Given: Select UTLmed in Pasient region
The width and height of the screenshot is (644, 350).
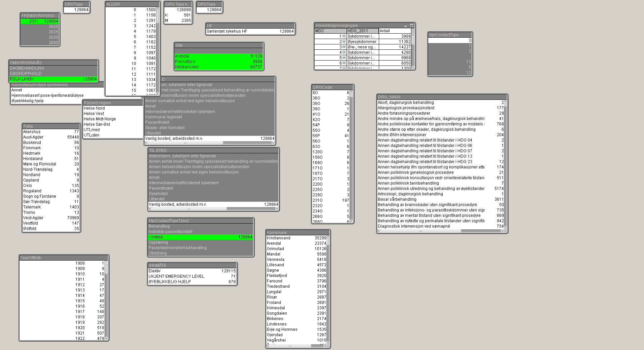Looking at the screenshot, I should click(x=113, y=130).
